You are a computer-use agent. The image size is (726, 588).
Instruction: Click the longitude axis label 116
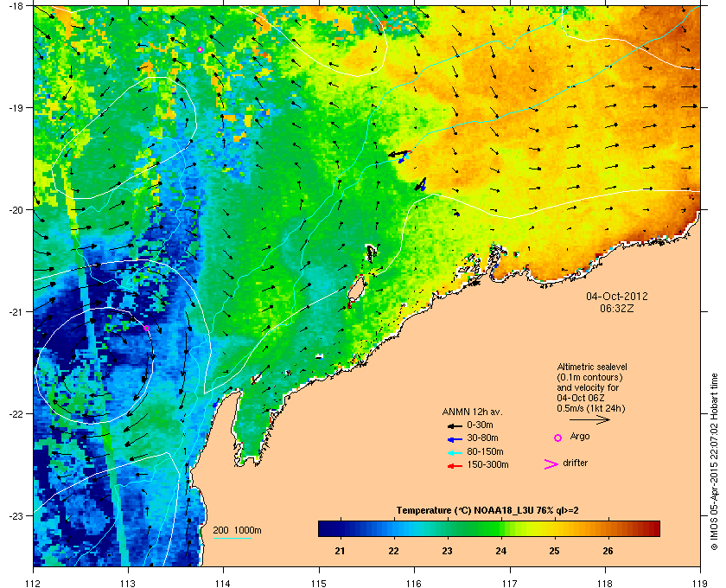414,583
